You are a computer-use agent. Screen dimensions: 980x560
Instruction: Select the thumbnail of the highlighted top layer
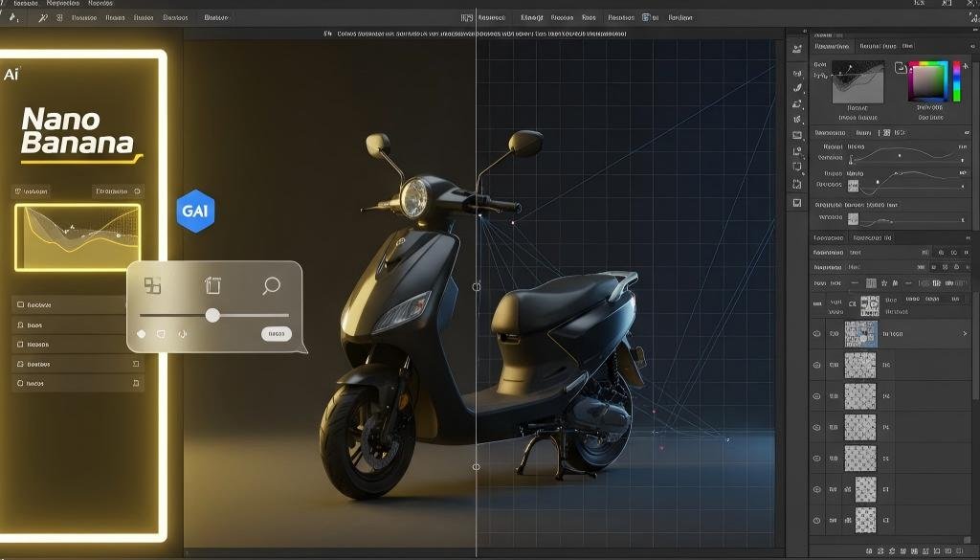point(861,333)
